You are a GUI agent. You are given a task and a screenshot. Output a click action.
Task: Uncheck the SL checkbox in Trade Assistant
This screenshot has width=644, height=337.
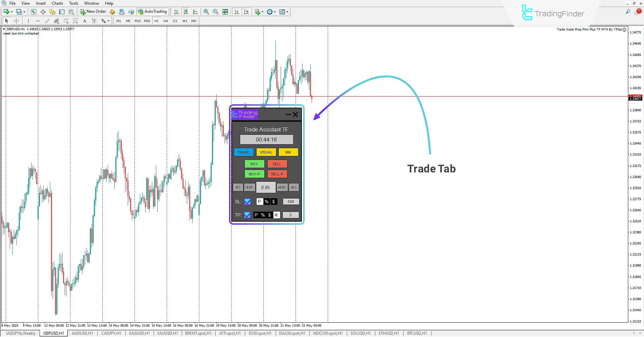(x=248, y=202)
